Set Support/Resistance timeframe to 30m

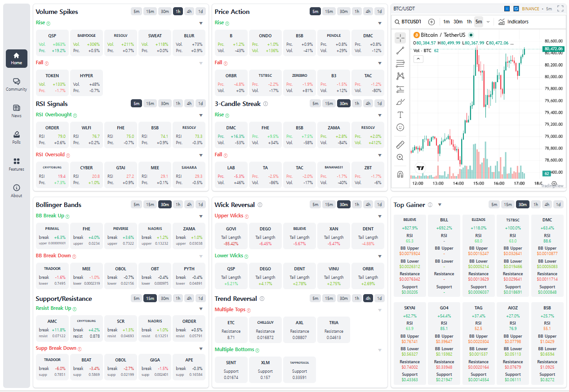tap(165, 299)
